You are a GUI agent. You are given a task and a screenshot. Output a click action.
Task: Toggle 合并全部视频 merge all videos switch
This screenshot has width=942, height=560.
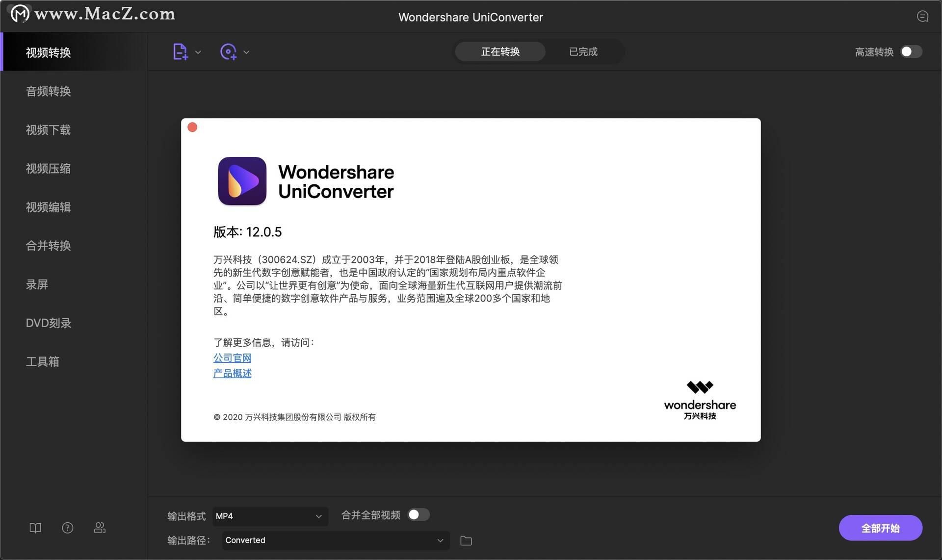click(419, 515)
